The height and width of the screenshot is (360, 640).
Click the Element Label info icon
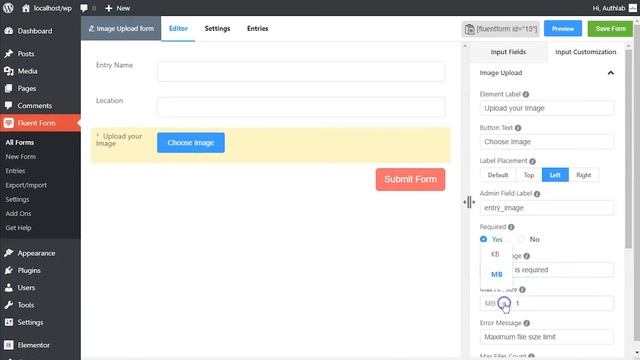pos(526,94)
